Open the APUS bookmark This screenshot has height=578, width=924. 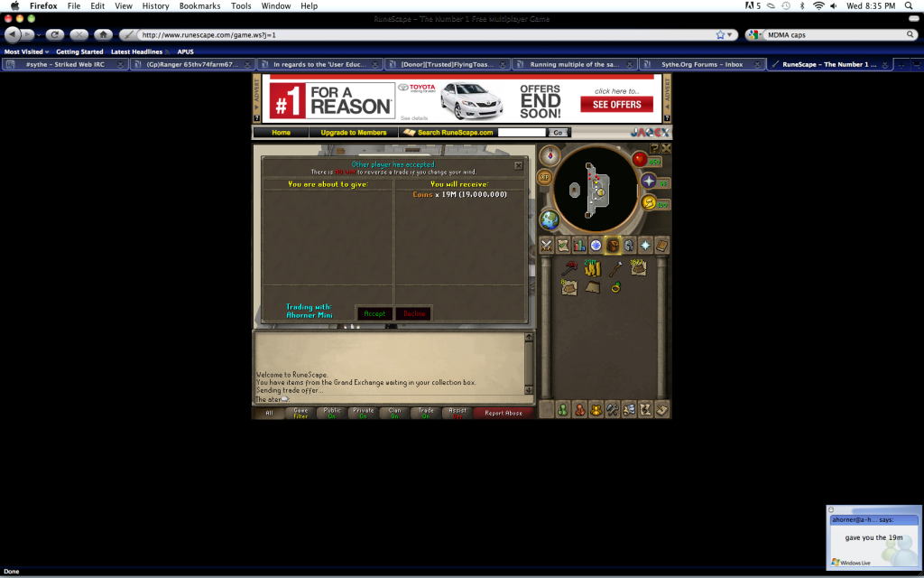pyautogui.click(x=186, y=51)
